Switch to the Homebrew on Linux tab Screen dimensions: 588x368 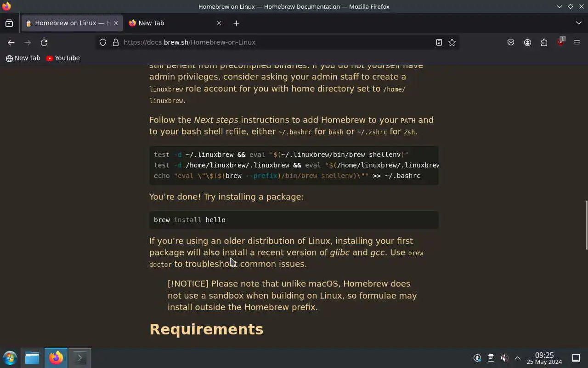pyautogui.click(x=72, y=23)
